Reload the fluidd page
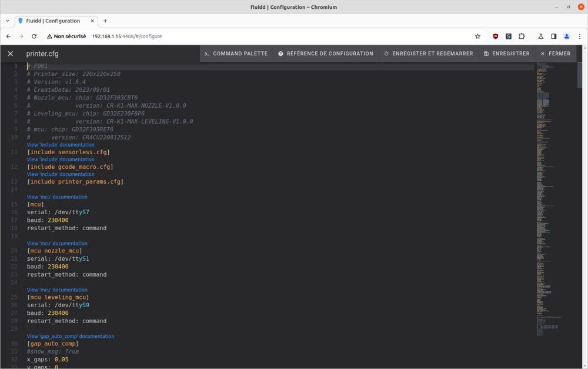 [34, 36]
